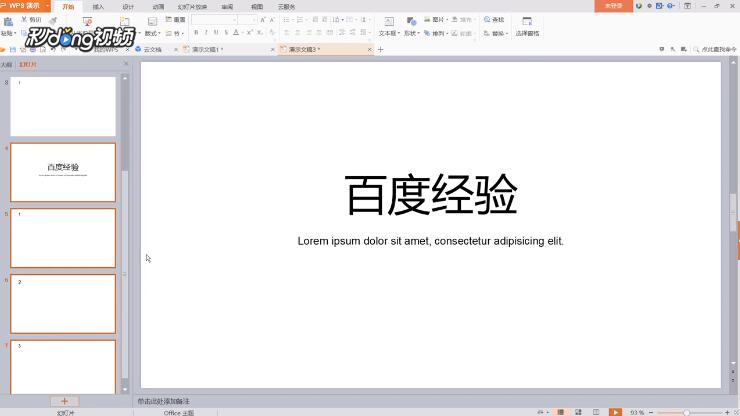The image size is (740, 416).
Task: Open the 视图 ribbon tab
Action: tap(257, 7)
